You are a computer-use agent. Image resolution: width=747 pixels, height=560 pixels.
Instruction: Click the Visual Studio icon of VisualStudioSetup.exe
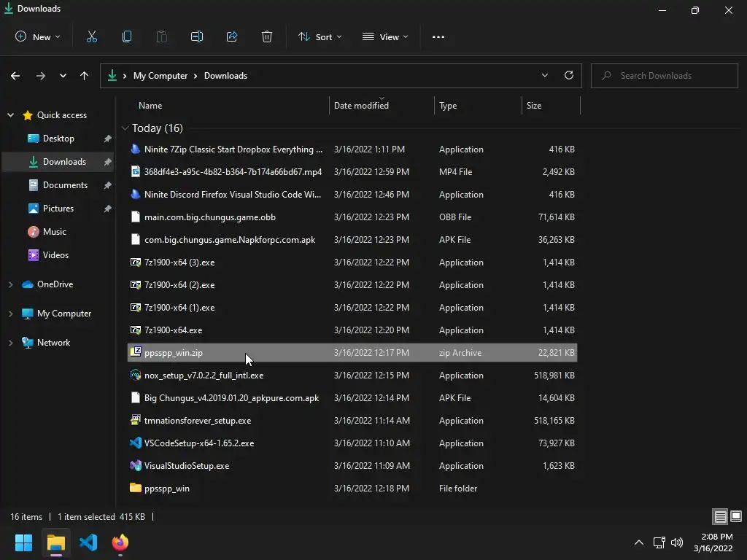coord(136,465)
